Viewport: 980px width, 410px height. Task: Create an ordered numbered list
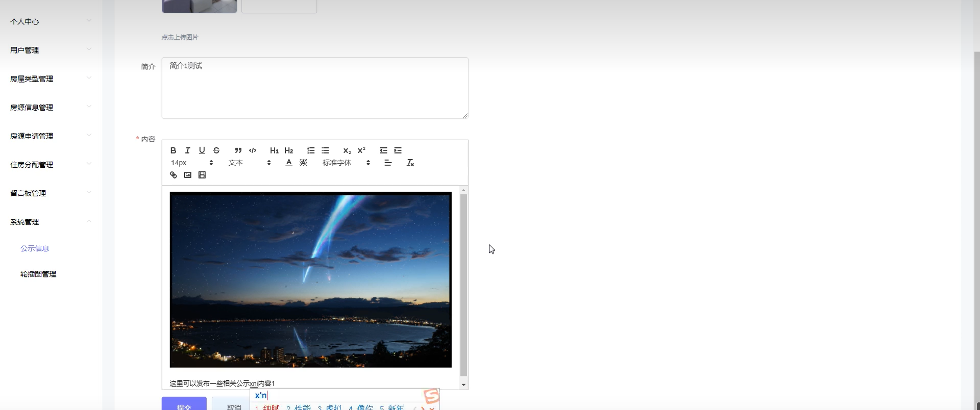[310, 150]
